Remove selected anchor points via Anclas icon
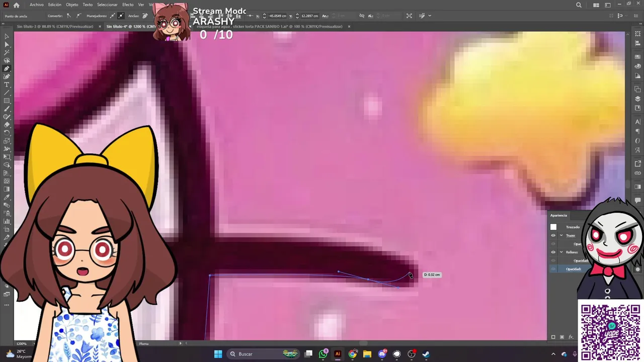644x362 pixels. tap(145, 16)
